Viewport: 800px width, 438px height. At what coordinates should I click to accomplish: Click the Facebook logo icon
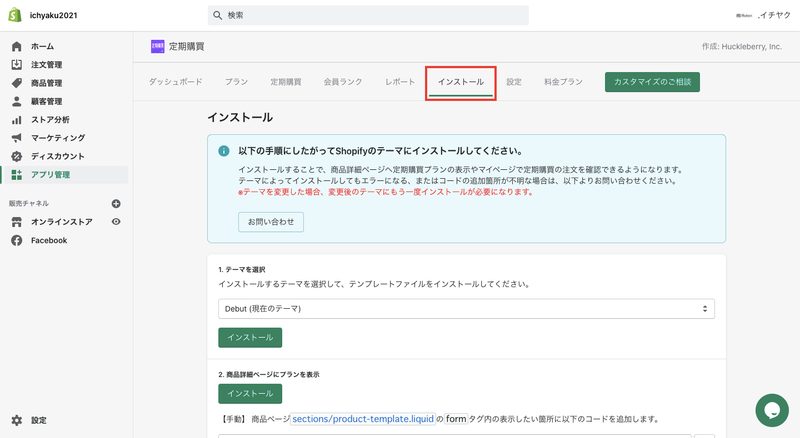(17, 240)
